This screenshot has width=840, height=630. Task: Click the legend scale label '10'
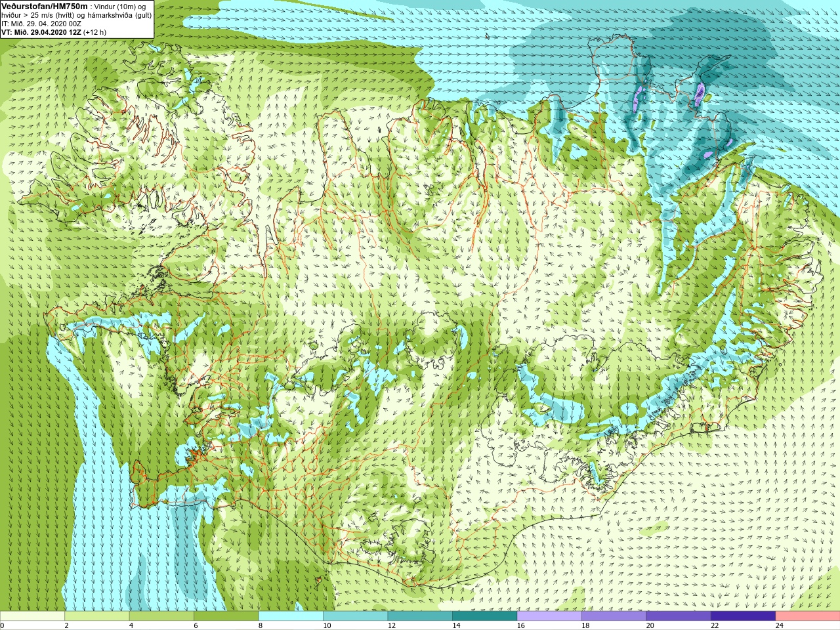(327, 625)
